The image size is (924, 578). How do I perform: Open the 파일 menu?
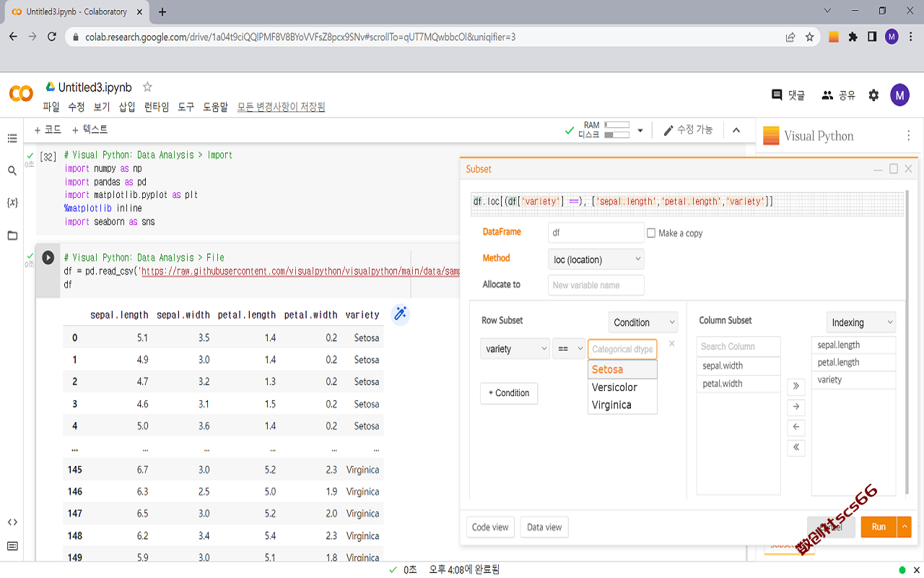coord(51,107)
